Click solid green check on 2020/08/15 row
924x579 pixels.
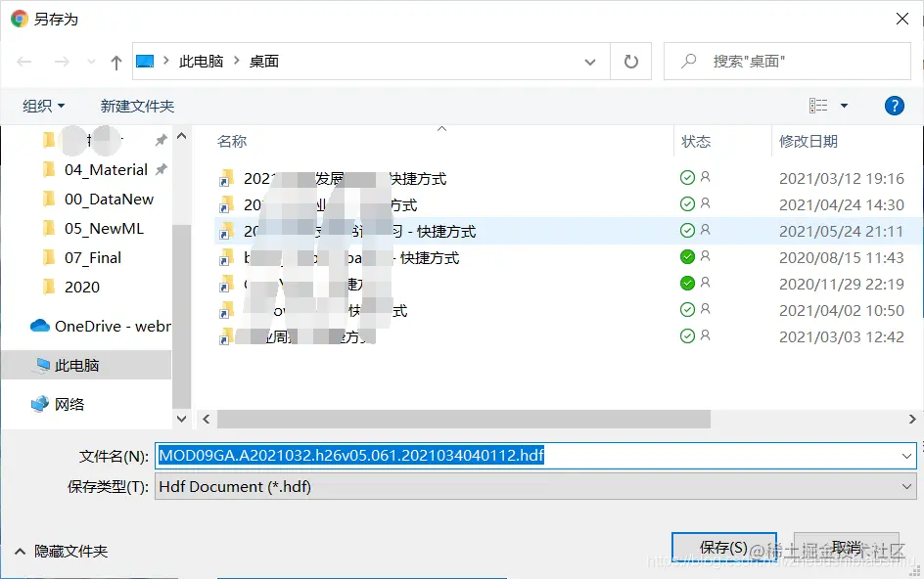[x=687, y=257]
